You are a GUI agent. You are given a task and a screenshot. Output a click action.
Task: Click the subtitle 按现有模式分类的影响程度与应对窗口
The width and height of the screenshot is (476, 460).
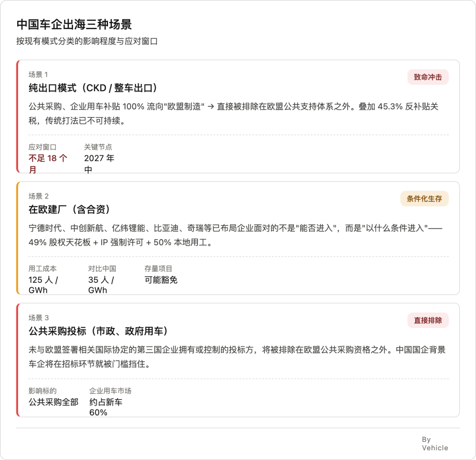(x=87, y=41)
